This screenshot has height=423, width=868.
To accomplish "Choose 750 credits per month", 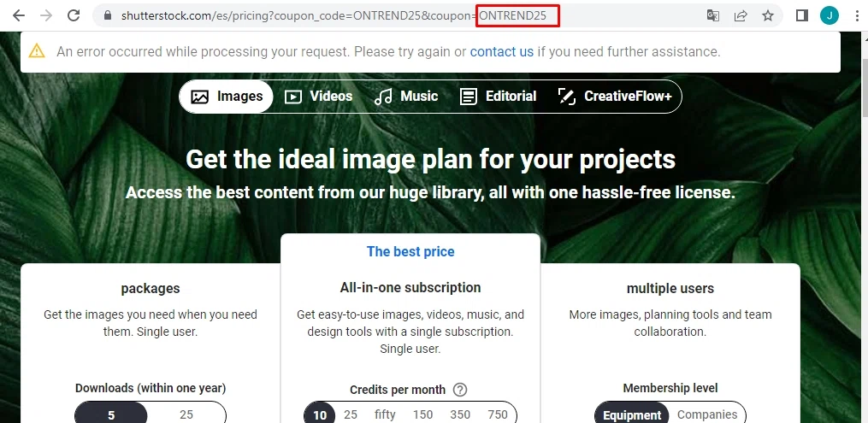I will 498,414.
